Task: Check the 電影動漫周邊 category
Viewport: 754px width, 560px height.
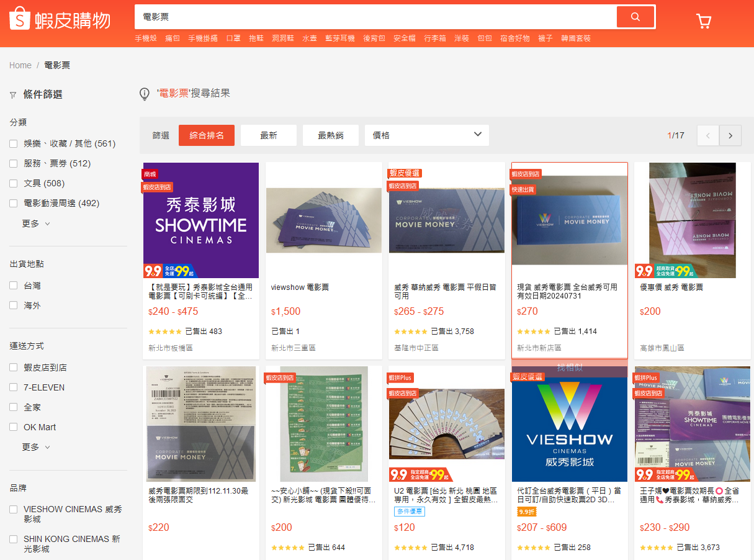Action: tap(13, 203)
